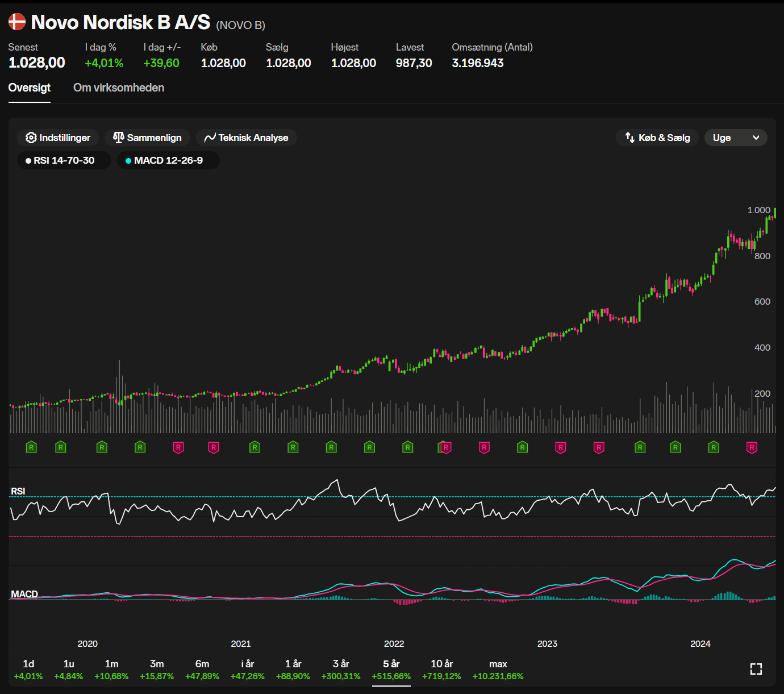Click the leftmost green R report marker
784x694 pixels.
[31, 447]
